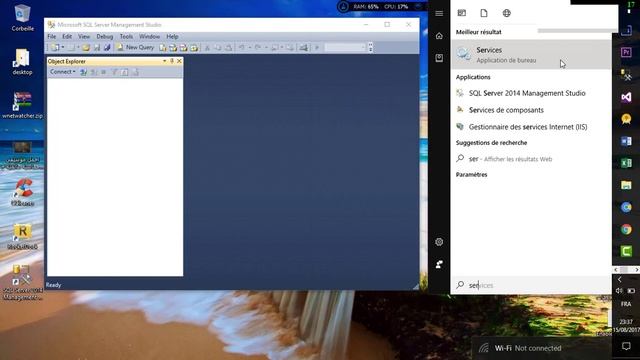
Task: Open the Connect dropdown in Object Explorer
Action: (62, 72)
